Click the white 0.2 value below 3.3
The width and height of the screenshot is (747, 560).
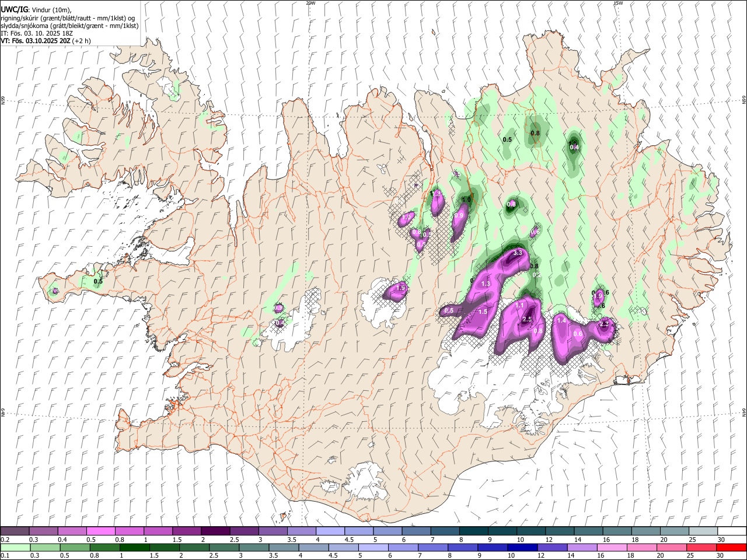[x=537, y=274]
